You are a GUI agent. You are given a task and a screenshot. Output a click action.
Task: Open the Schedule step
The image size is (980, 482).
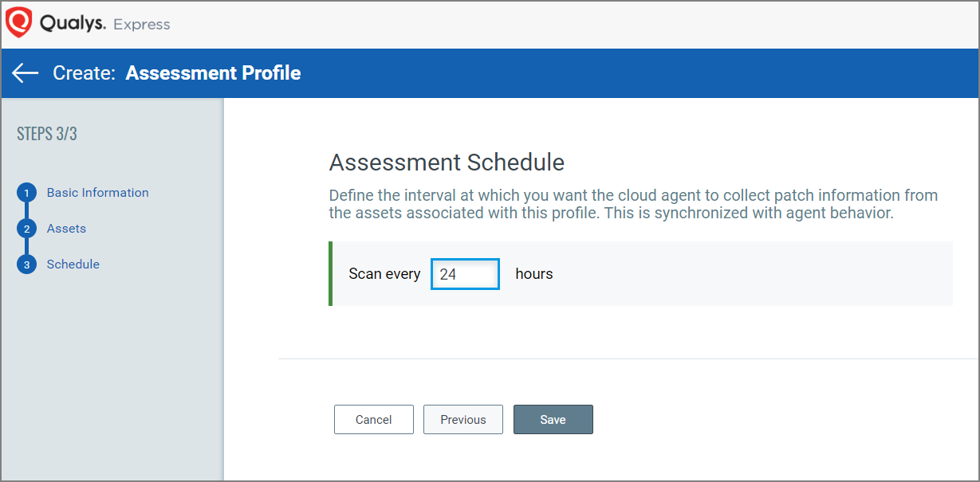point(73,264)
